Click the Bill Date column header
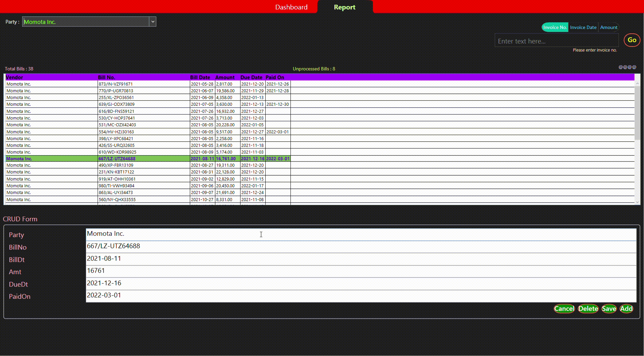 202,77
